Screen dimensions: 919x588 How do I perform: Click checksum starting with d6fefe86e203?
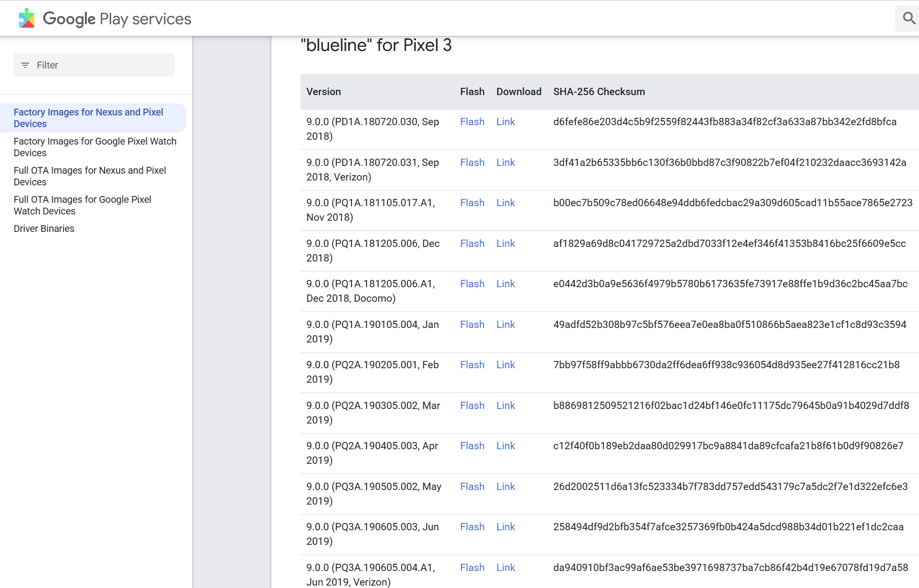pyautogui.click(x=725, y=122)
